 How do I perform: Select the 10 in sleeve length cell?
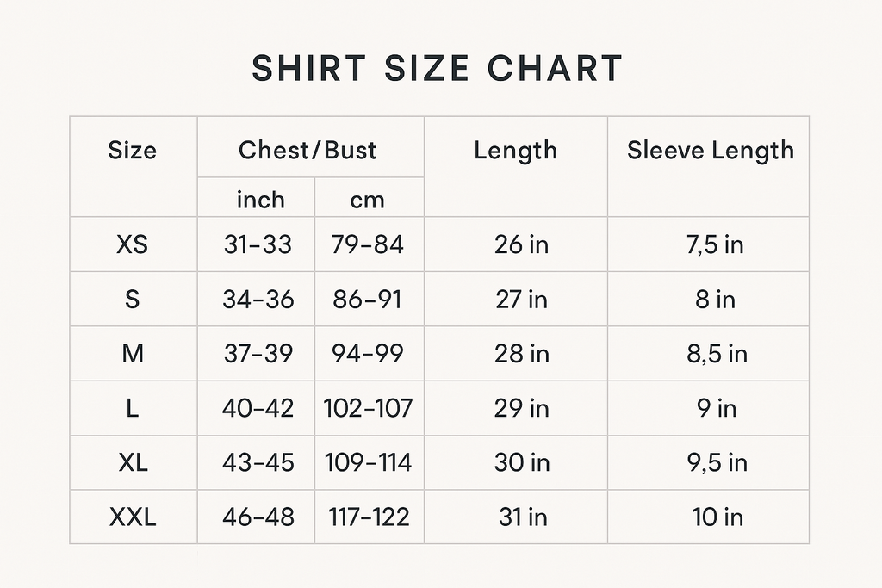pyautogui.click(x=717, y=517)
